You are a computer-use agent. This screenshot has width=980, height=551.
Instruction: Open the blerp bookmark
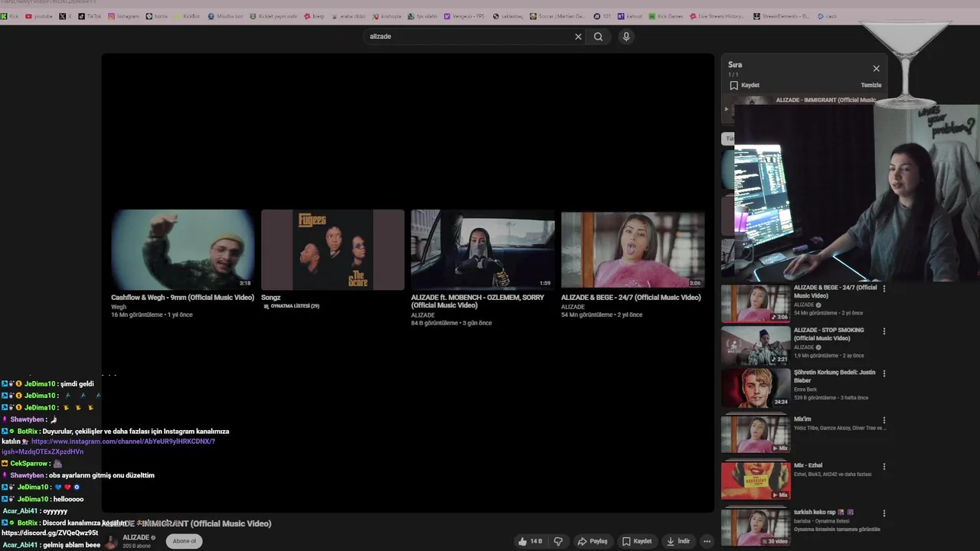pyautogui.click(x=315, y=16)
